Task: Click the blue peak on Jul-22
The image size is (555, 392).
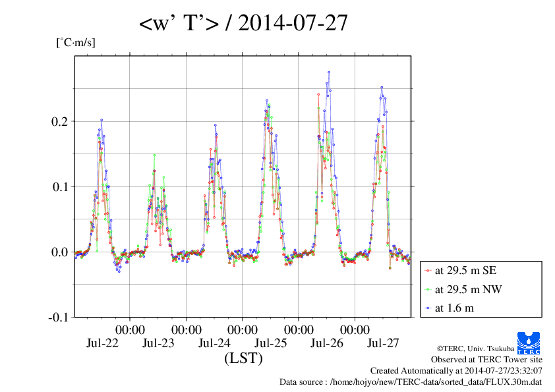Action: 102,120
